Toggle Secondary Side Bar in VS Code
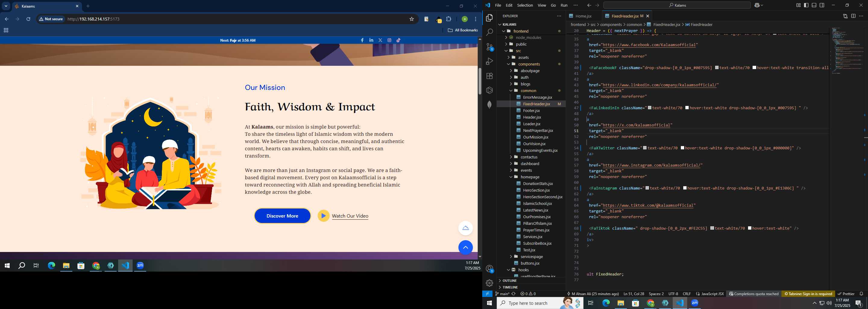The image size is (868, 309). tap(822, 5)
